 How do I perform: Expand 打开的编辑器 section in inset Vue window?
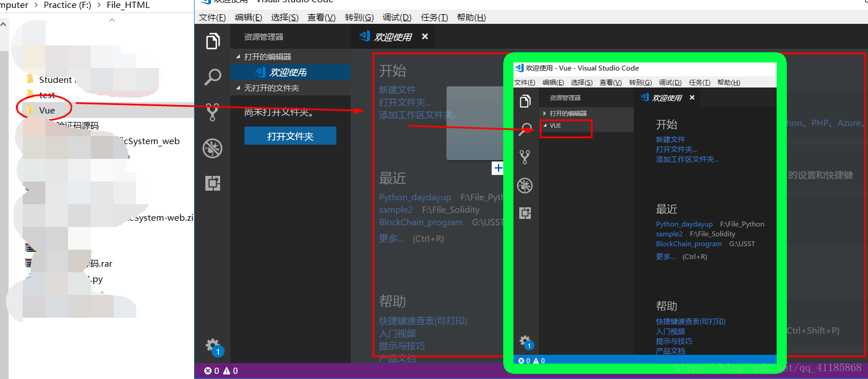586,113
